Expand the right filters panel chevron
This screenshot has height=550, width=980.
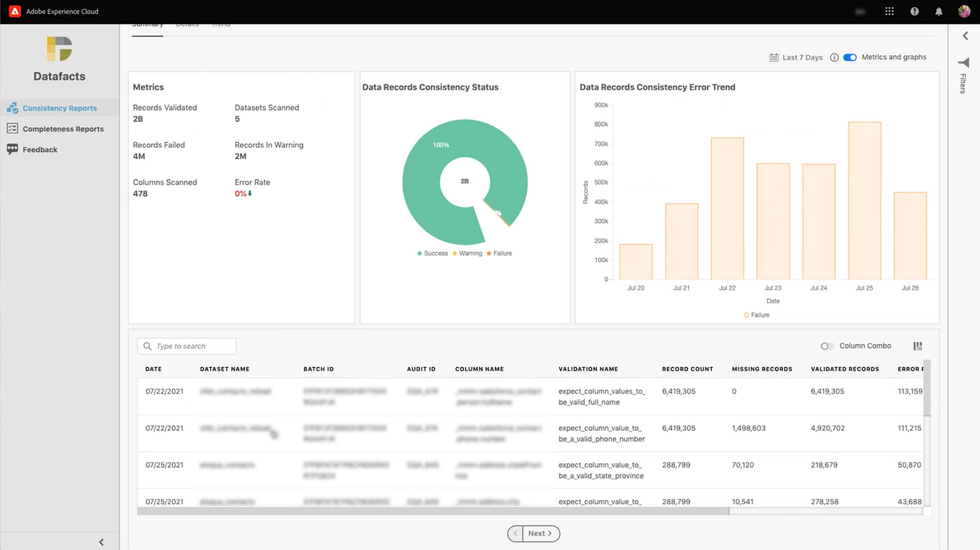pos(965,36)
